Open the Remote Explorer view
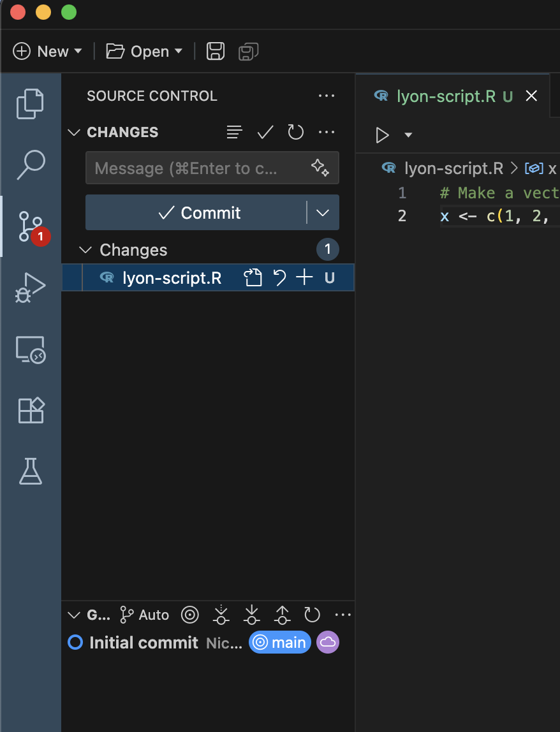560x732 pixels. coord(30,349)
